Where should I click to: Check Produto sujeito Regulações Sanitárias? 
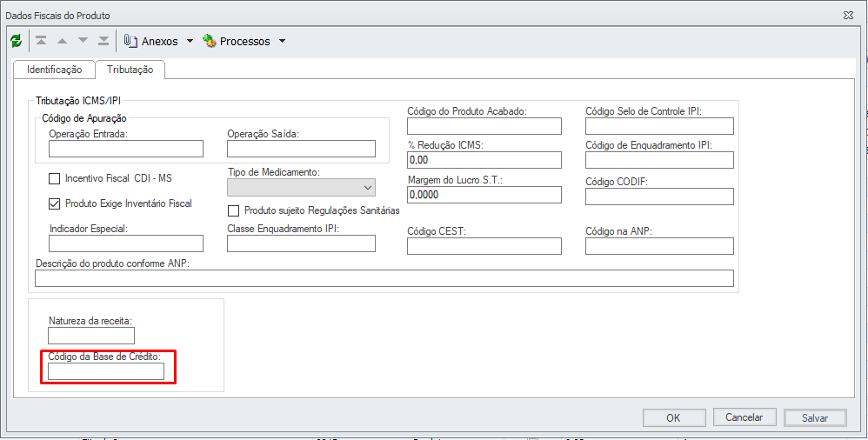tap(234, 210)
